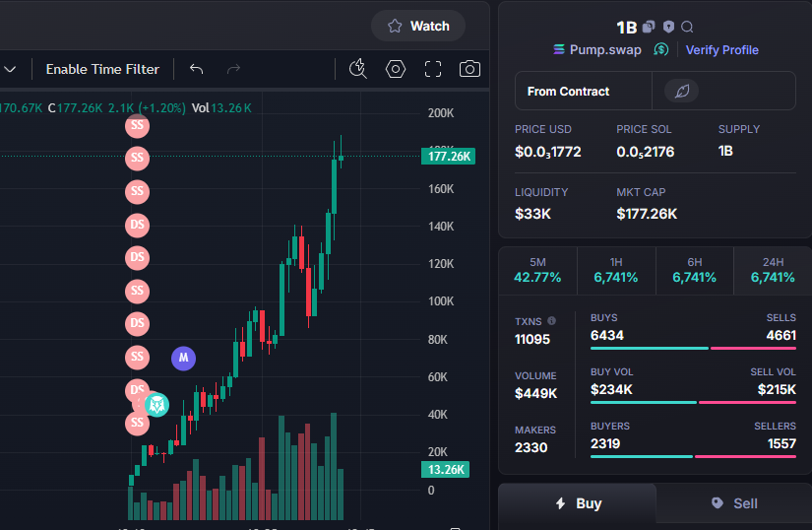Screen dimensions: 812x530
Task: Click the SS marker on the price line
Action: [x=137, y=158]
